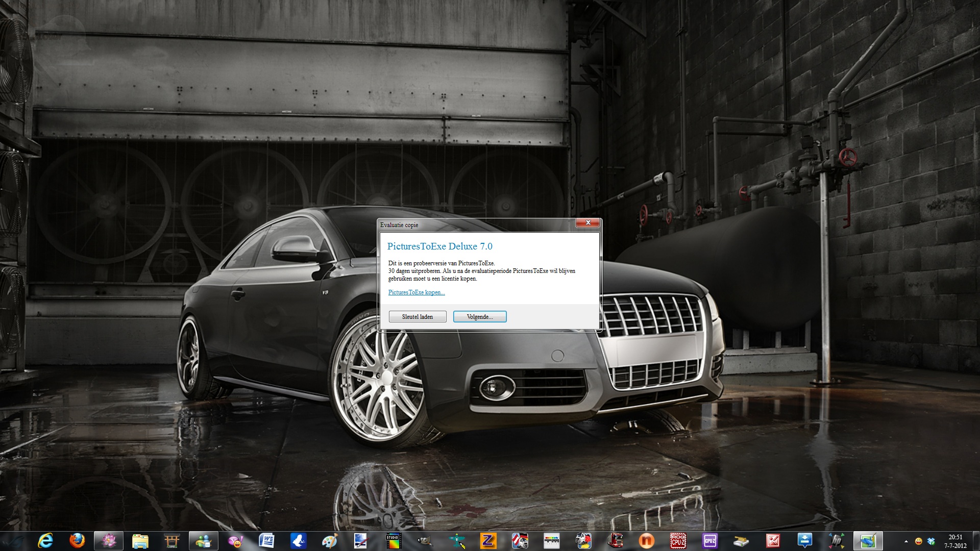Click the HP taskbar icon
Viewport: 980px width, 551px height.
(x=836, y=541)
